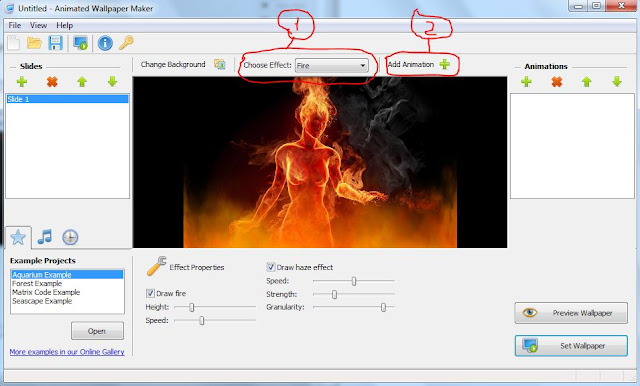The height and width of the screenshot is (386, 640).
Task: Move slide down with green arrow
Action: tap(113, 82)
